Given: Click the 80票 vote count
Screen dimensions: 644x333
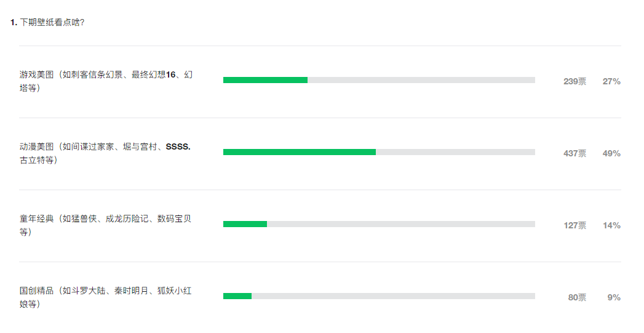Looking at the screenshot, I should coord(577,297).
